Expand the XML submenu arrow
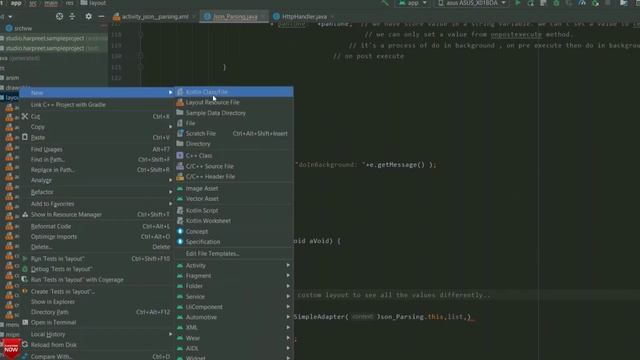 tap(288, 327)
